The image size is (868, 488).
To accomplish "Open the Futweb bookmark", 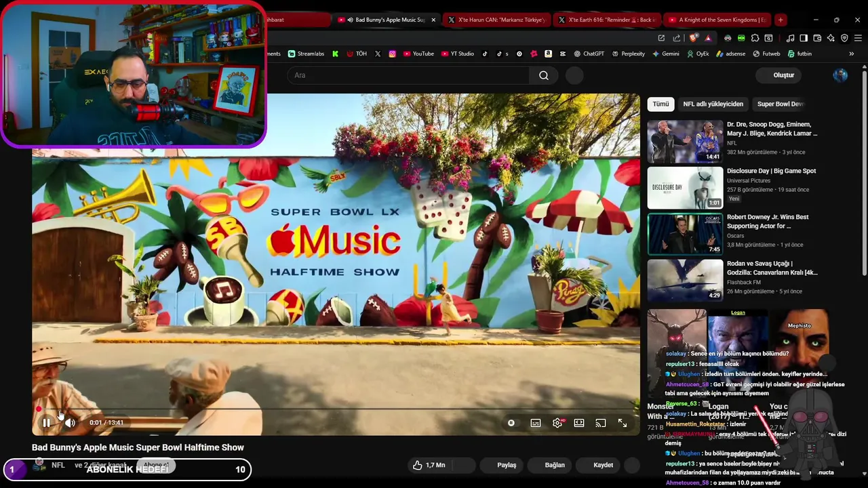I will click(766, 54).
